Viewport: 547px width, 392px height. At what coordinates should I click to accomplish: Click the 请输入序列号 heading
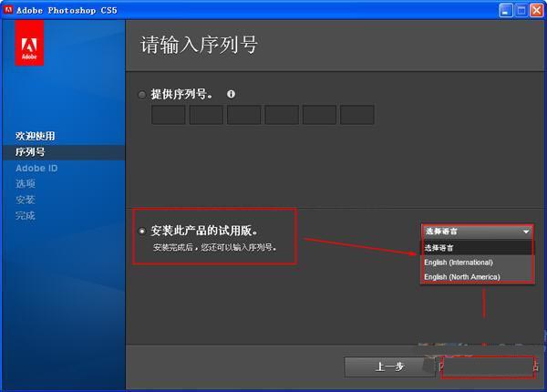coord(199,45)
